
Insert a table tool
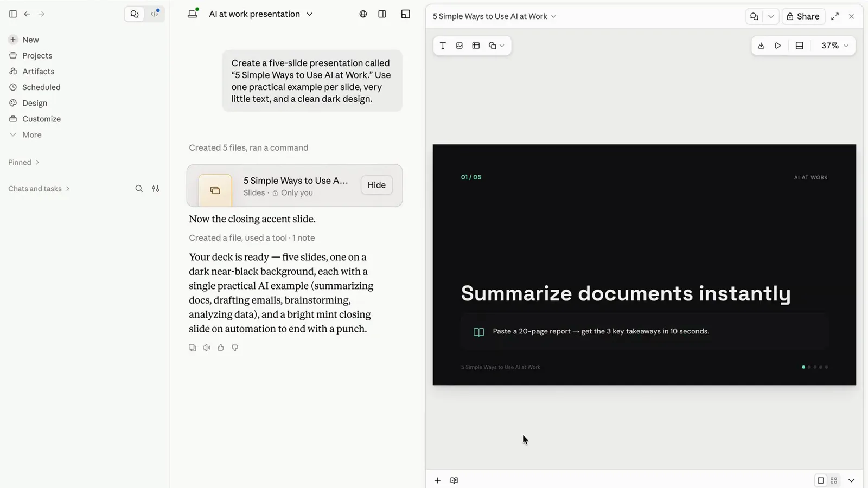[x=476, y=46]
